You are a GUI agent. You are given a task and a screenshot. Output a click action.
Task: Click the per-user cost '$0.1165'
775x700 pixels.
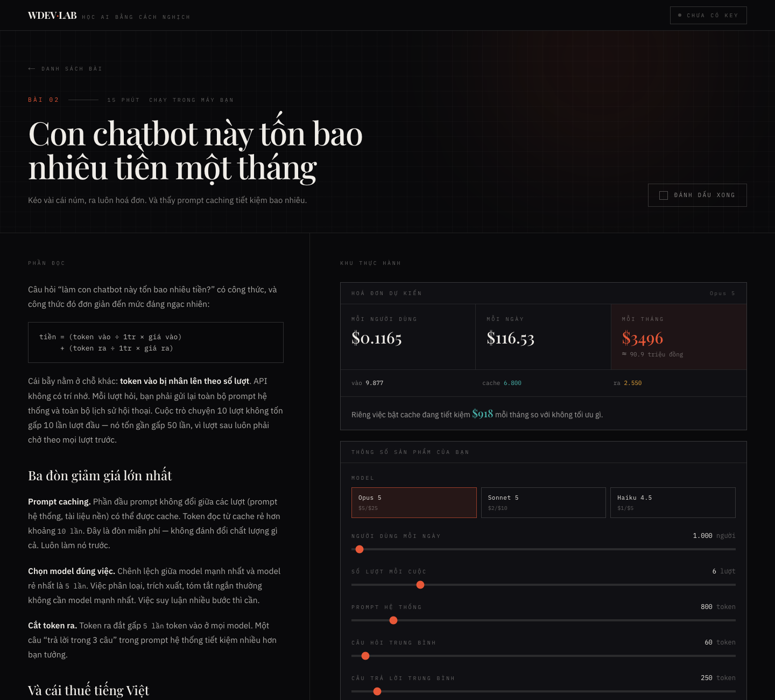tap(377, 339)
